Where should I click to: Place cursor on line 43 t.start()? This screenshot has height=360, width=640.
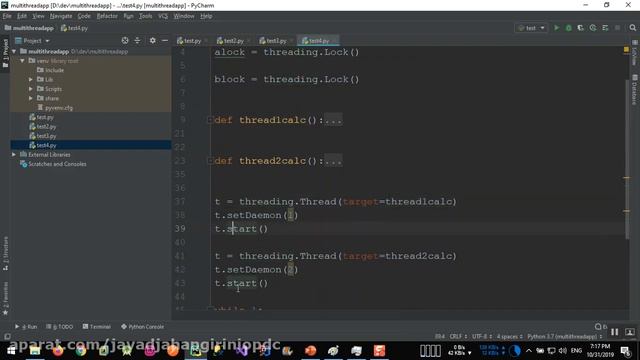tap(241, 283)
